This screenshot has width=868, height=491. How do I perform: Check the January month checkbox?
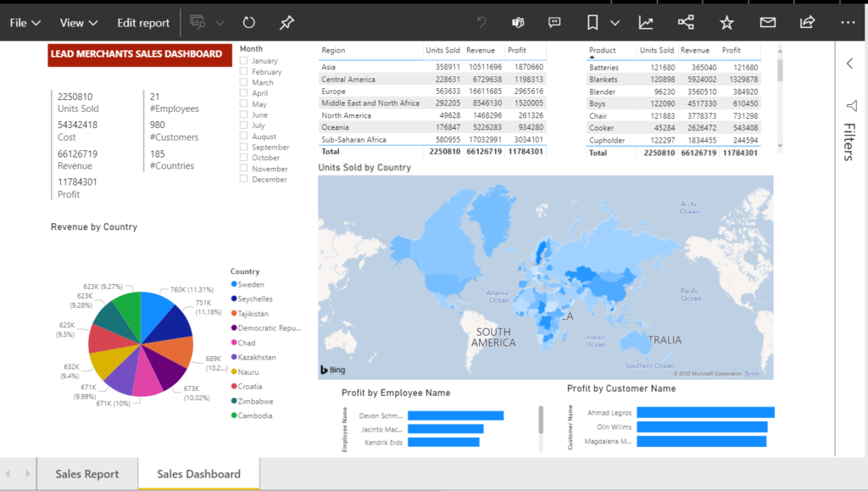point(244,61)
